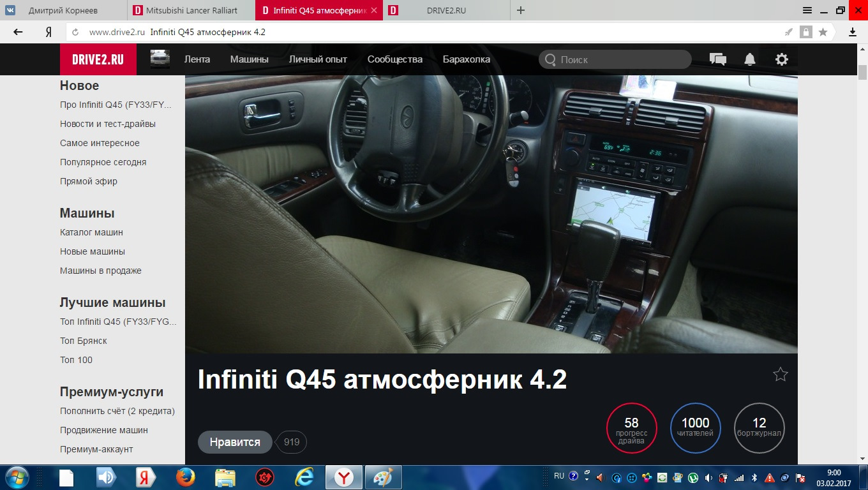Launch Firefox from the taskbar
The height and width of the screenshot is (490, 868).
186,477
